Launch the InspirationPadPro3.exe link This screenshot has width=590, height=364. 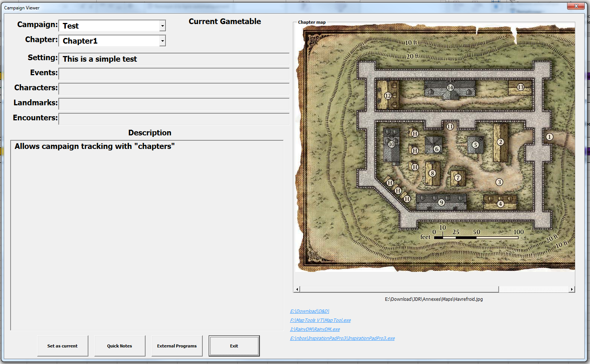pyautogui.click(x=343, y=338)
